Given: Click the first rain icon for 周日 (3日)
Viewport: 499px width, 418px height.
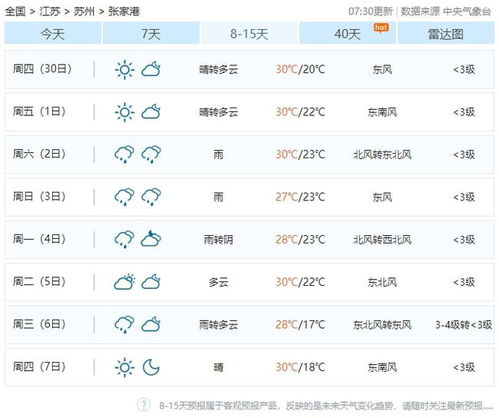Looking at the screenshot, I should pos(125,197).
